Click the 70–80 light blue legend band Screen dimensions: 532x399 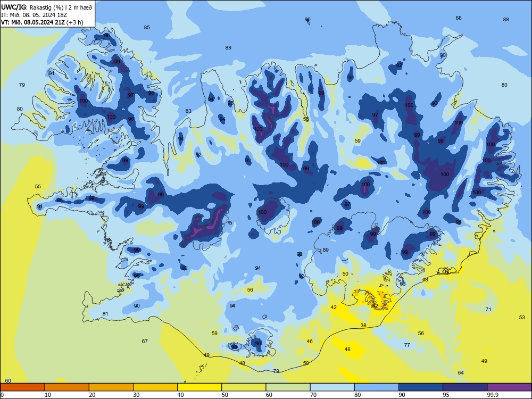tap(332, 387)
